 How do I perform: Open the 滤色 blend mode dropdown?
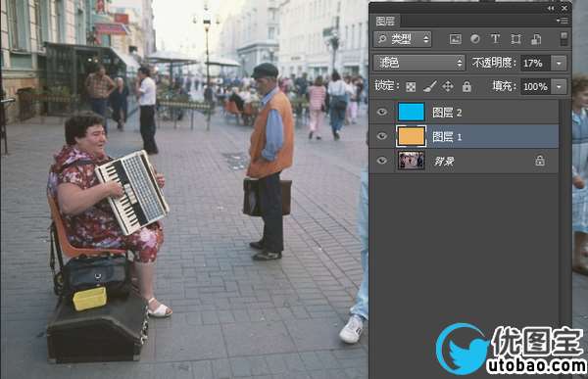click(418, 63)
